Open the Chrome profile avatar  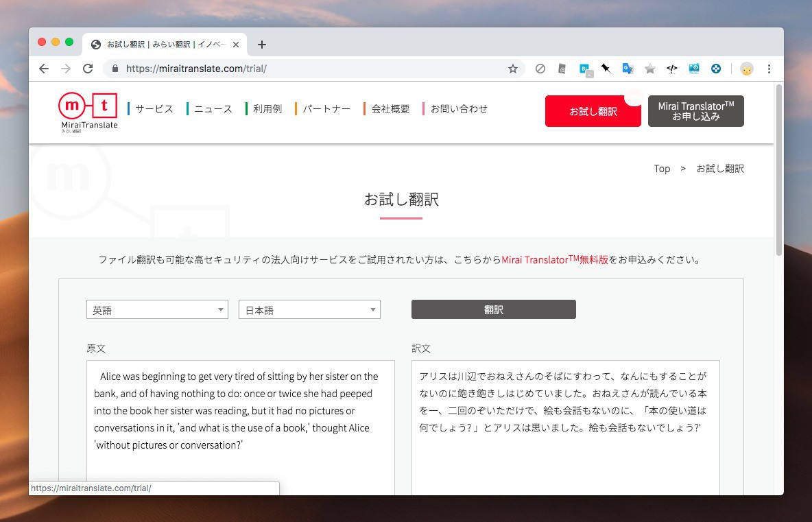point(746,69)
